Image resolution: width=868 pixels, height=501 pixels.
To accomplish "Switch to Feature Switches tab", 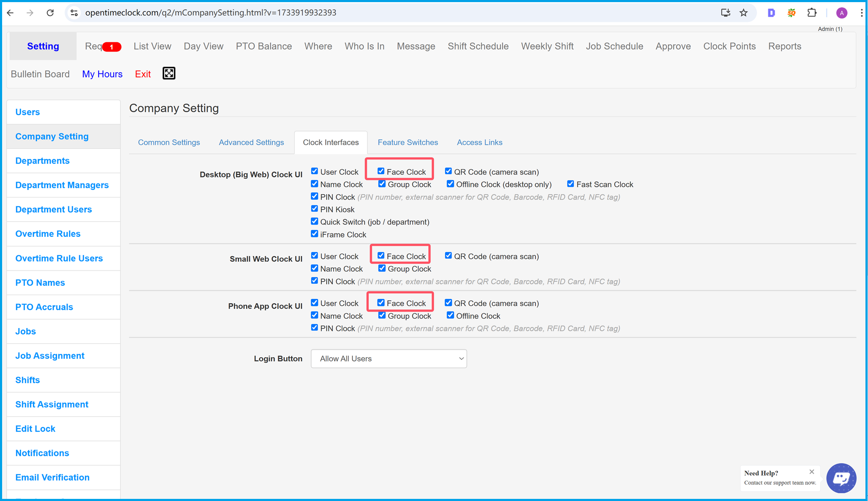I will click(408, 142).
